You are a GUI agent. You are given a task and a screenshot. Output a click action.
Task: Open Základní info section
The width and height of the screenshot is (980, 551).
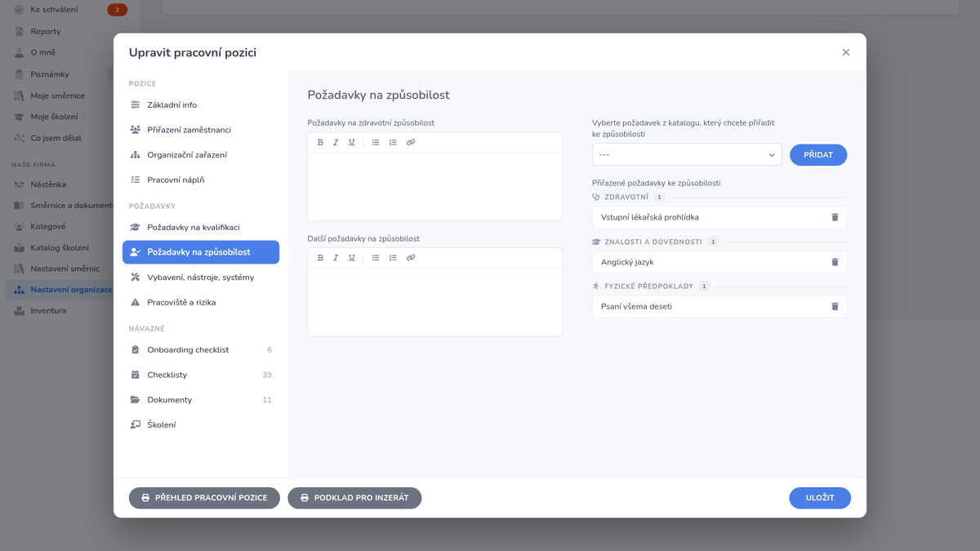tap(201, 105)
